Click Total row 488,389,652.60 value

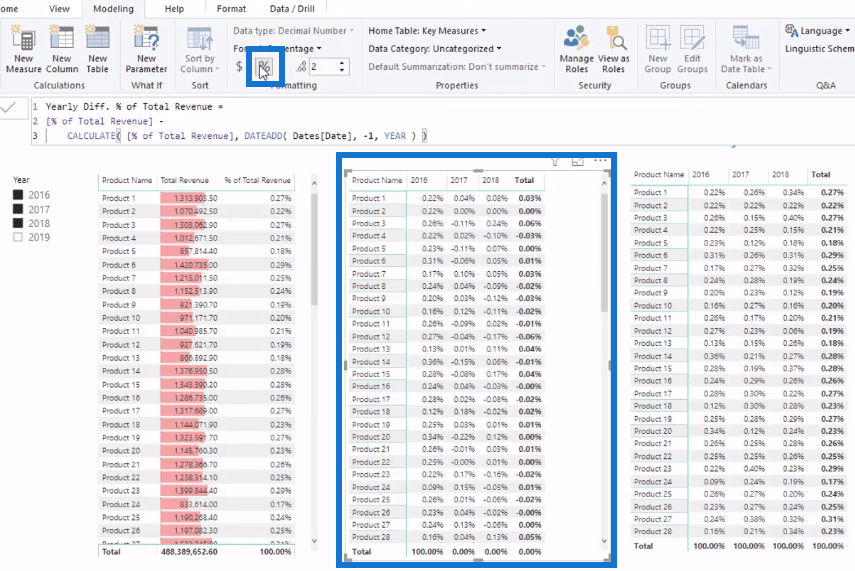pos(189,551)
